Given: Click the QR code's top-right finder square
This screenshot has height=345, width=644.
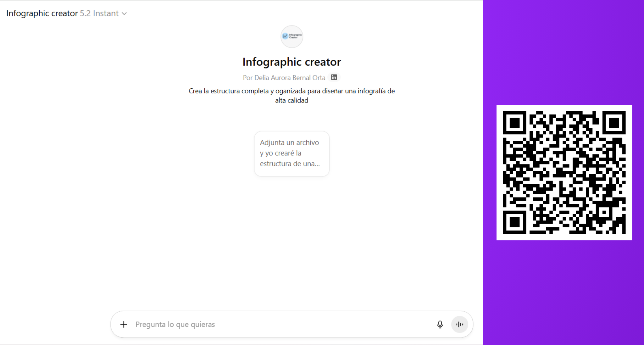Looking at the screenshot, I should coord(614,123).
